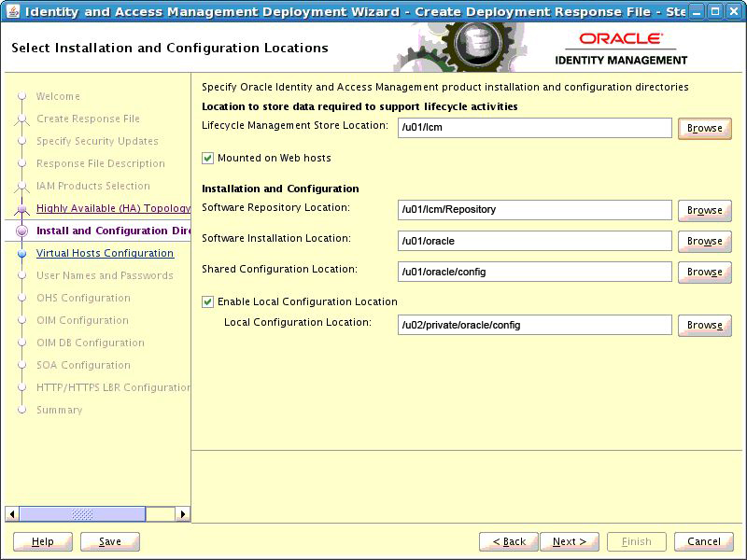Open Highly Available (HA) Topology step

pos(113,208)
